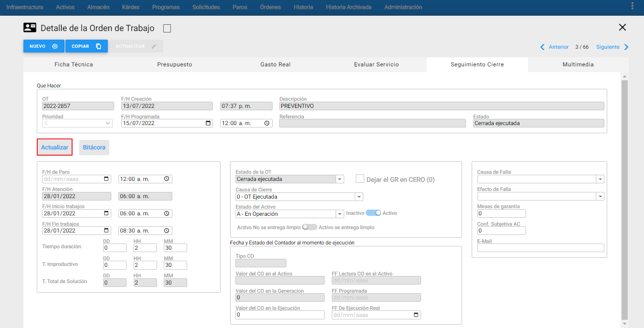The height and width of the screenshot is (328, 644).
Task: Click the NUEVO button
Action: pos(44,46)
